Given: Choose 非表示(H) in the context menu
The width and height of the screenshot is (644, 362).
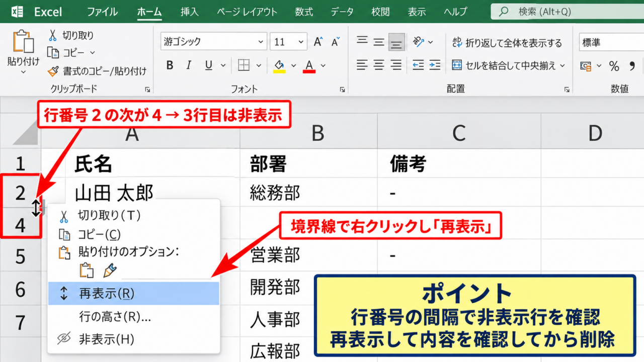Looking at the screenshot, I should (134, 339).
